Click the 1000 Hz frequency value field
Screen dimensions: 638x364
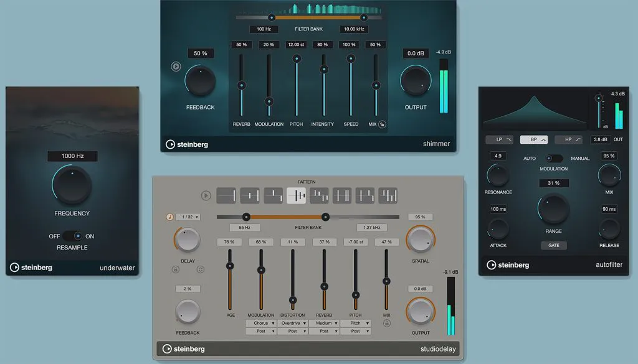coord(72,156)
